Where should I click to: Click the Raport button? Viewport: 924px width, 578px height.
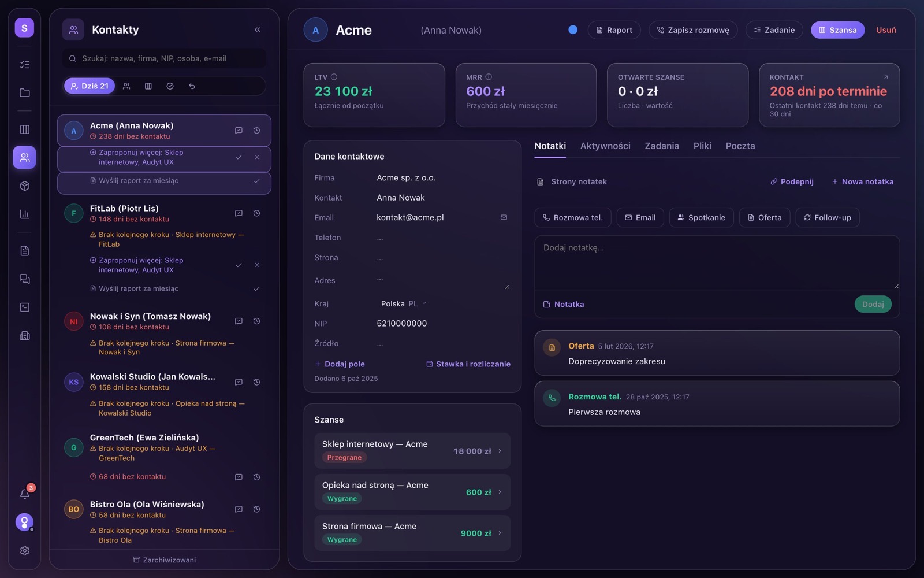pyautogui.click(x=614, y=30)
